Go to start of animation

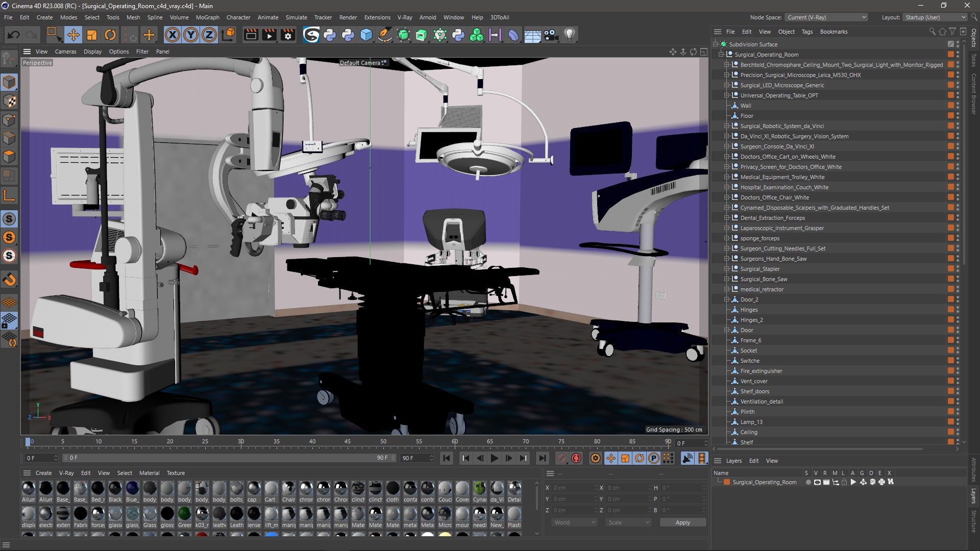(447, 458)
